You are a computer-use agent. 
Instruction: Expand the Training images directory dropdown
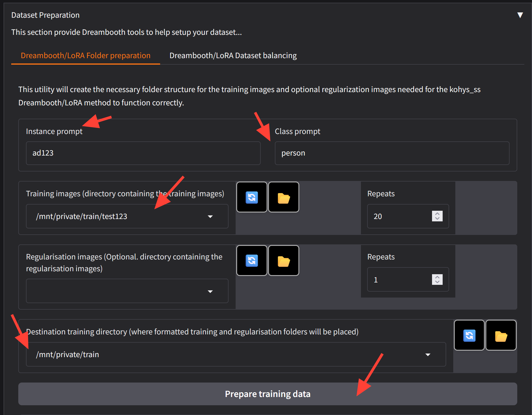coord(210,216)
